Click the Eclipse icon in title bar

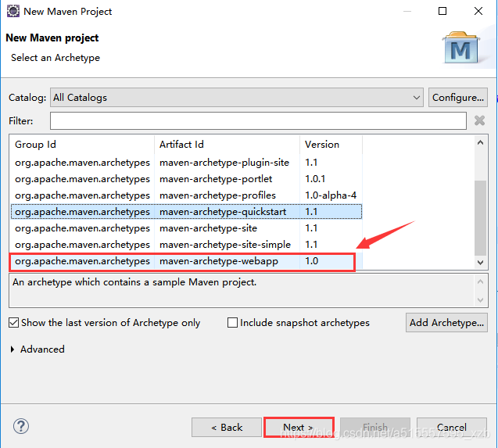tap(13, 11)
